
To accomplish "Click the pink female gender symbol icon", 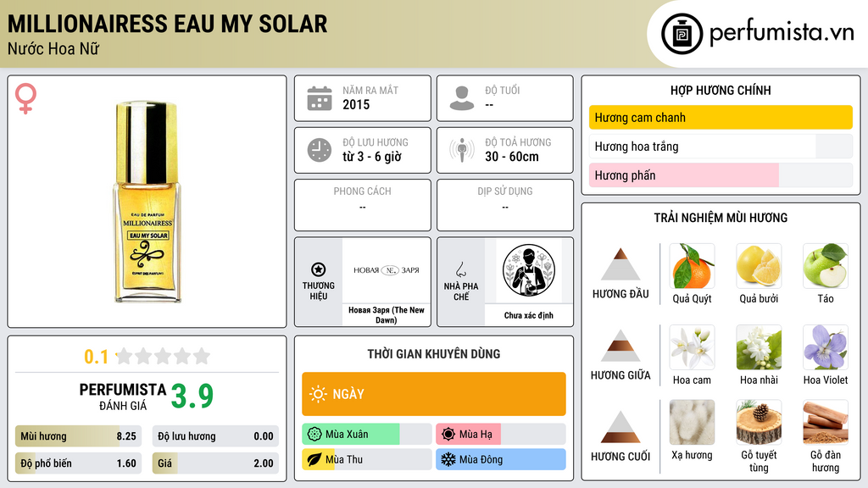I will click(25, 98).
